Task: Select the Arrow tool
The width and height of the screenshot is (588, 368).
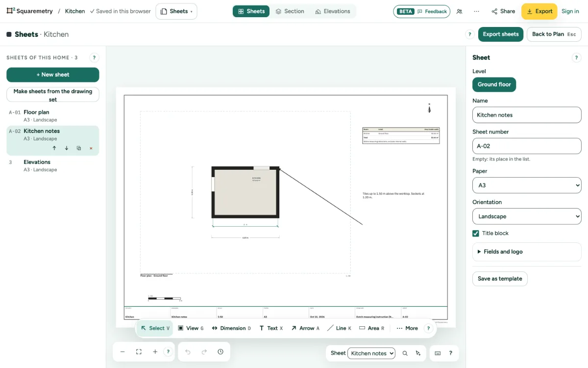Action: [x=305, y=328]
